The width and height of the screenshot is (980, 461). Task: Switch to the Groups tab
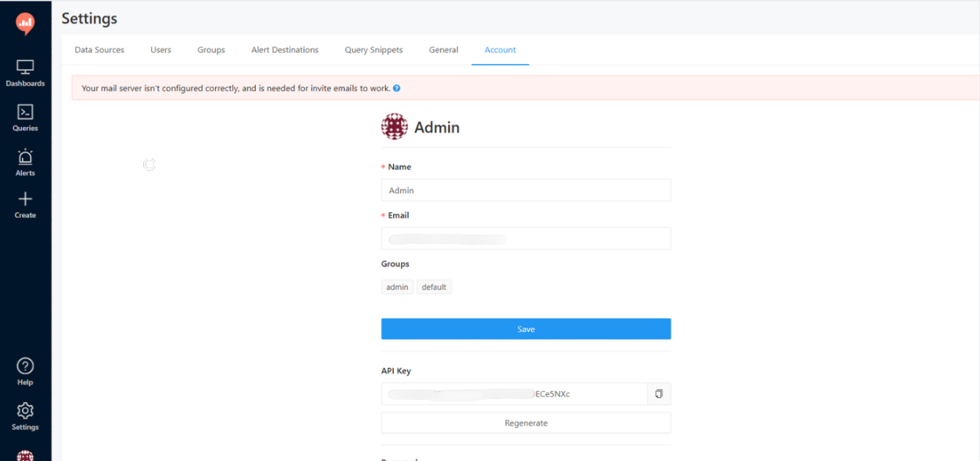click(211, 49)
